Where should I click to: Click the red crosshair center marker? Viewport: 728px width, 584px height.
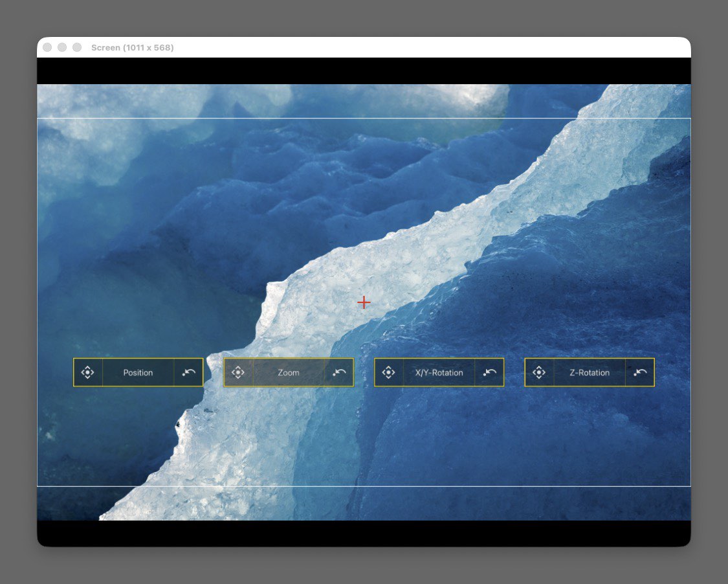[x=364, y=302]
